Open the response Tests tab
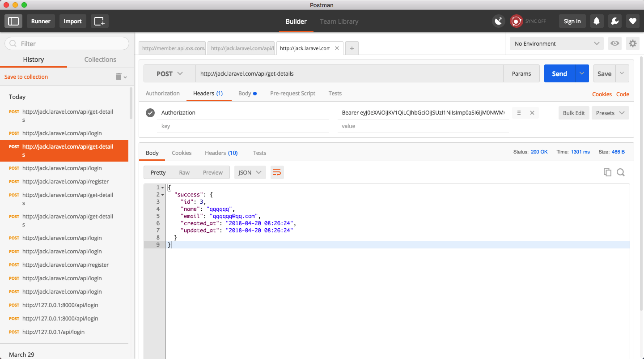Viewport: 644px width, 359px height. pos(259,153)
